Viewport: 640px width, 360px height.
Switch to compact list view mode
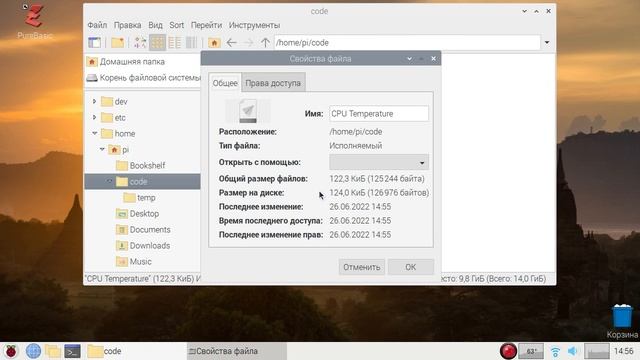[x=174, y=42]
